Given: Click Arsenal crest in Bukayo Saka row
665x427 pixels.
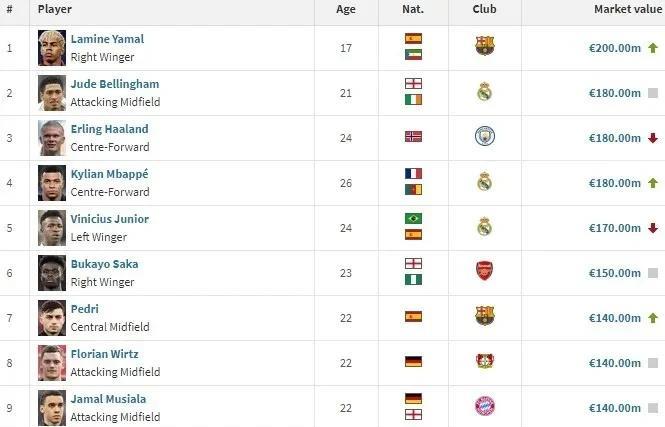Looking at the screenshot, I should pyautogui.click(x=484, y=271).
